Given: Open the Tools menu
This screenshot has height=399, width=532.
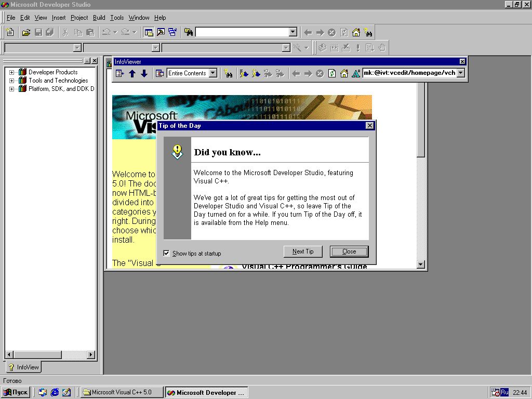Looking at the screenshot, I should tap(117, 18).
